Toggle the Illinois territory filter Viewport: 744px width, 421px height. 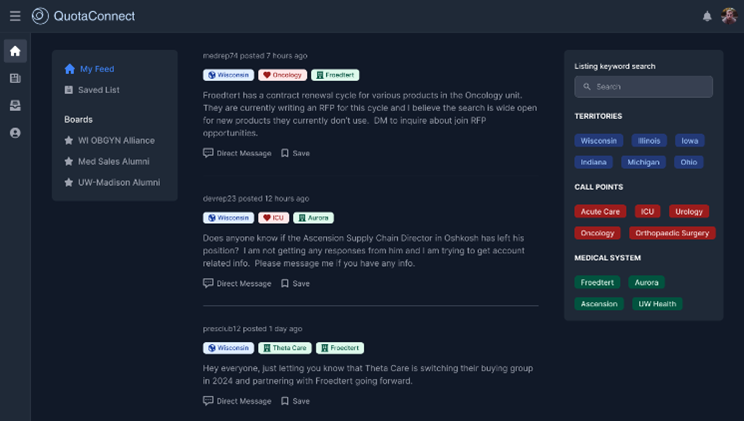(649, 140)
